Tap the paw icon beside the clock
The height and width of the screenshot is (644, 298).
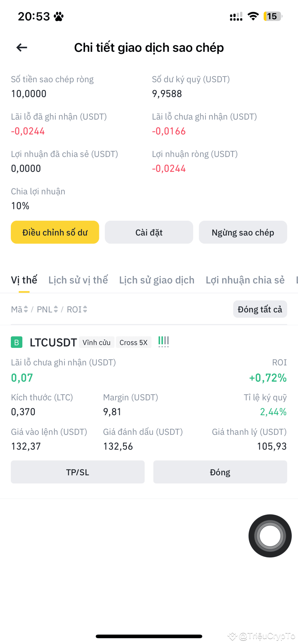tap(59, 17)
